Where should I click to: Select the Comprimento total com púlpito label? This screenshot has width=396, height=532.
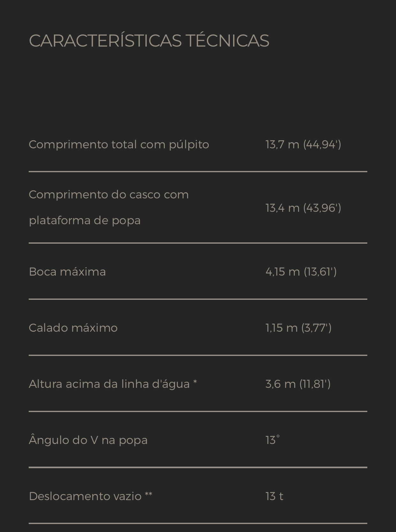[119, 144]
